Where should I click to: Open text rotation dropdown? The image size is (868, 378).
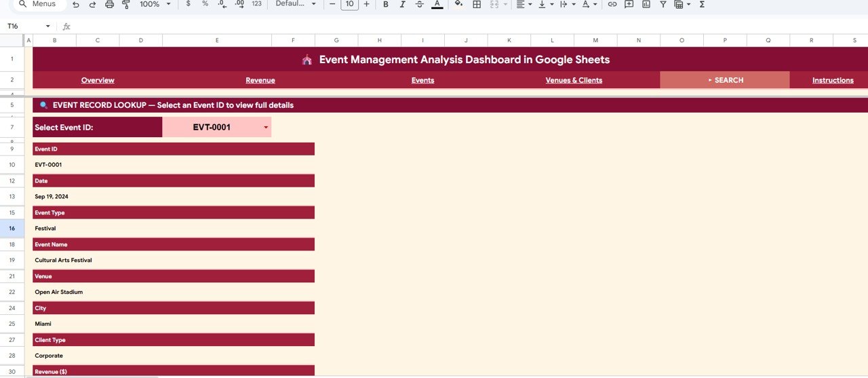[589, 4]
